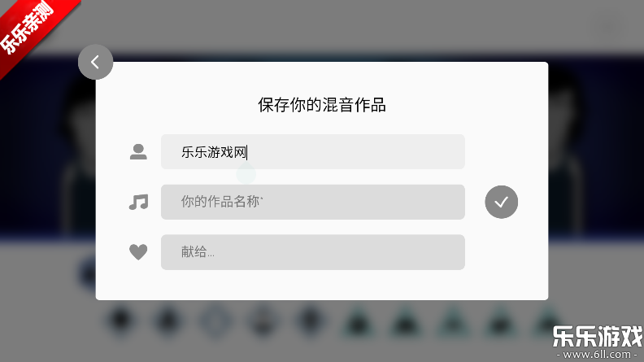Select the hollow ring icon in bottom row
644x362 pixels.
214,321
